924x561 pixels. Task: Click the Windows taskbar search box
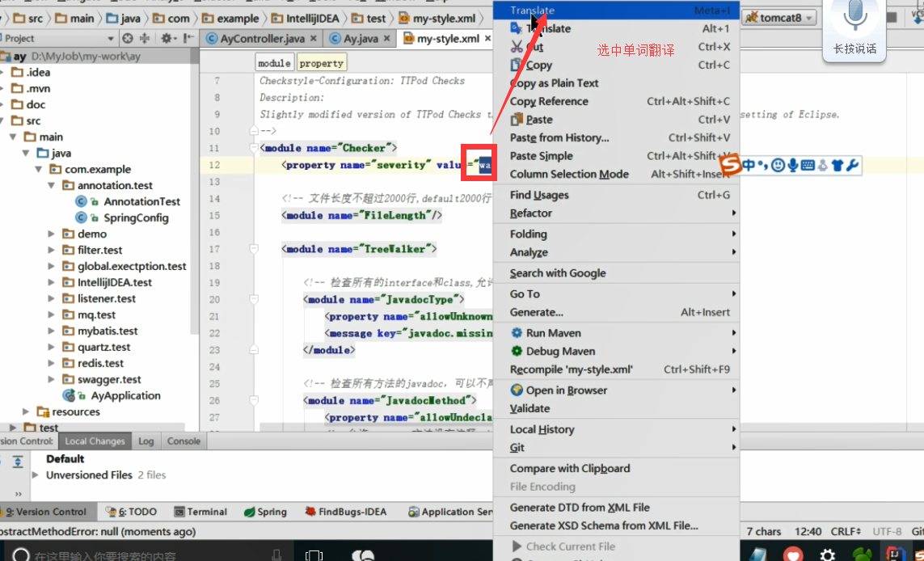(x=147, y=554)
